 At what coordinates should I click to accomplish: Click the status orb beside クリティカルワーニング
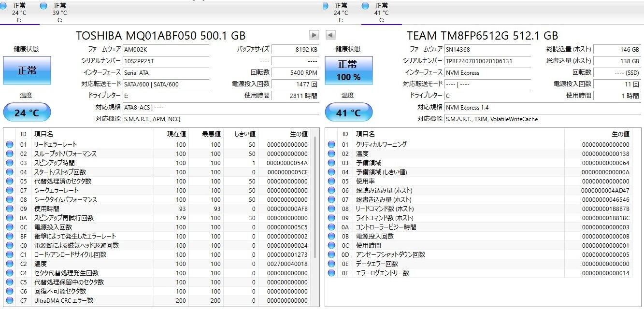[x=331, y=144]
